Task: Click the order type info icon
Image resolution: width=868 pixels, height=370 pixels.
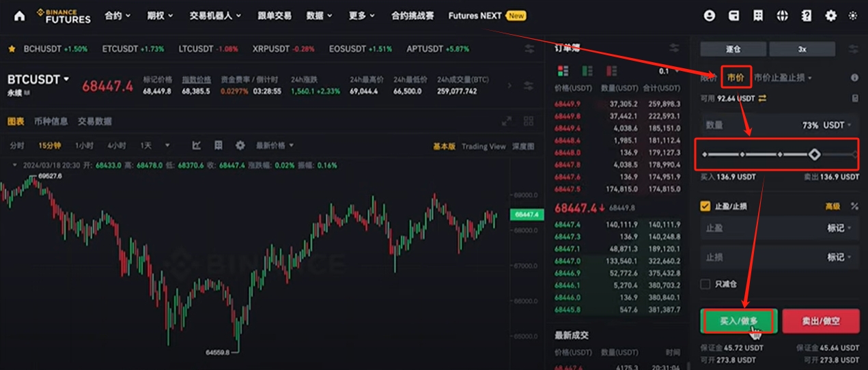Action: tap(854, 78)
